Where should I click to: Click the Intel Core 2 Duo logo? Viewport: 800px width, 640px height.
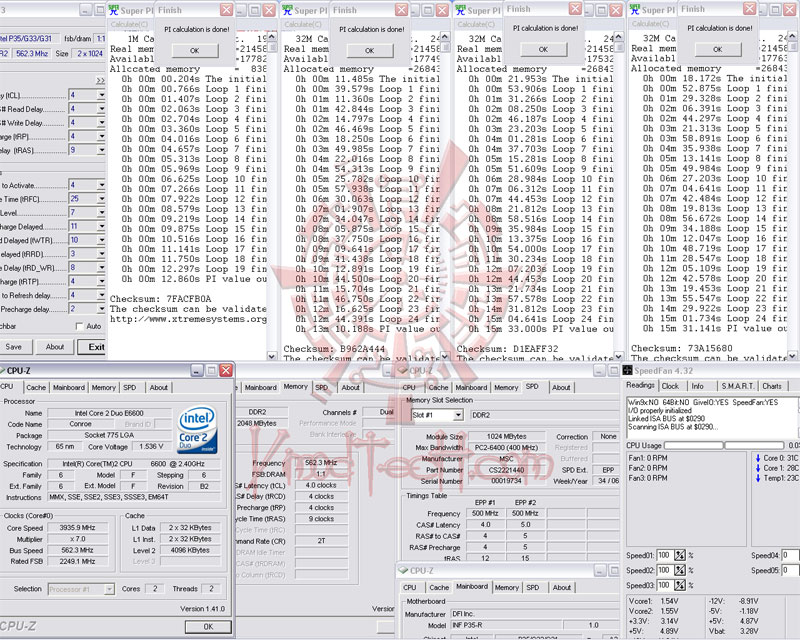[x=197, y=429]
